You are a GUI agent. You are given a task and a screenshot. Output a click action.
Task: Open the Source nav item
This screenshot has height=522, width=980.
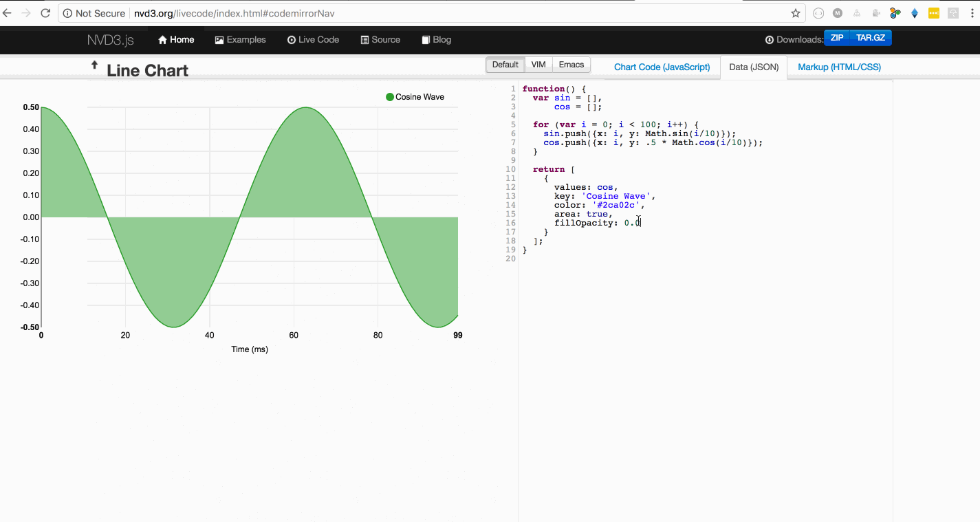[380, 40]
